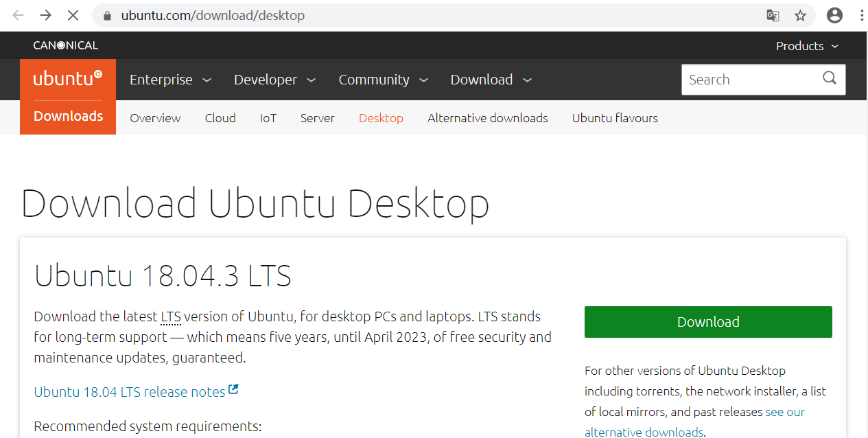The height and width of the screenshot is (438, 868).
Task: Click the 'Ubuntu 18.04.3 LTS' heading
Action: pyautogui.click(x=163, y=276)
